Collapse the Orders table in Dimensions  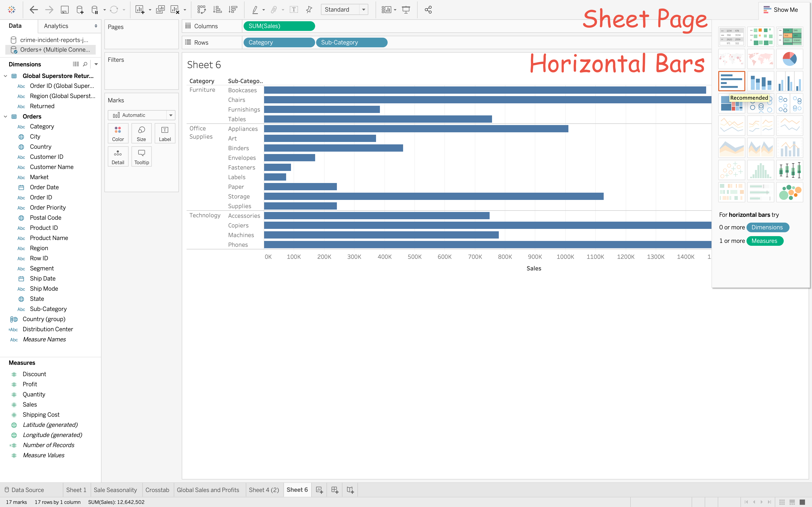click(5, 116)
